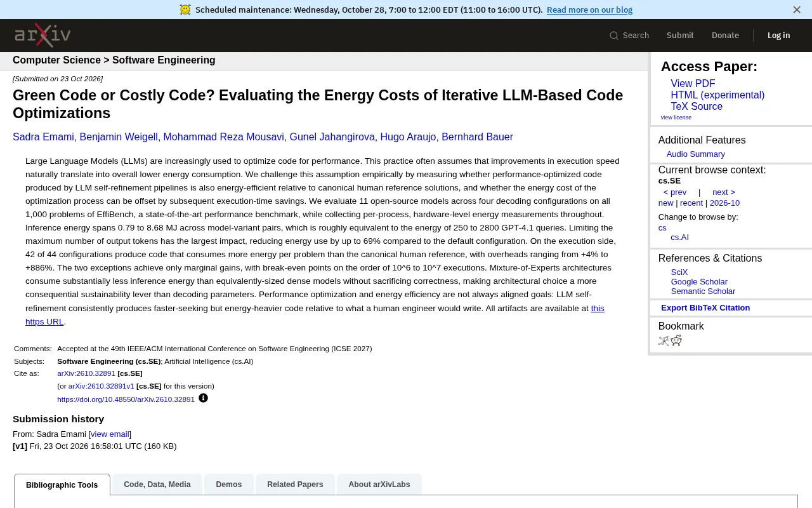Open the 2026-10 listing
The image size is (812, 508).
724,203
